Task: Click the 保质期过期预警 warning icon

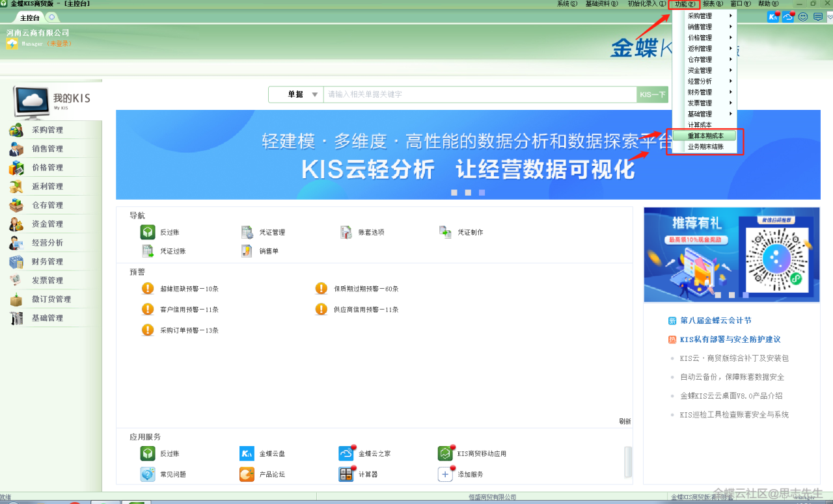Action: coord(321,289)
